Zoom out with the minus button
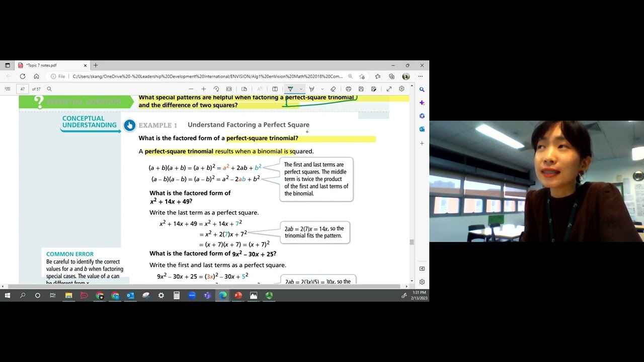 click(191, 89)
